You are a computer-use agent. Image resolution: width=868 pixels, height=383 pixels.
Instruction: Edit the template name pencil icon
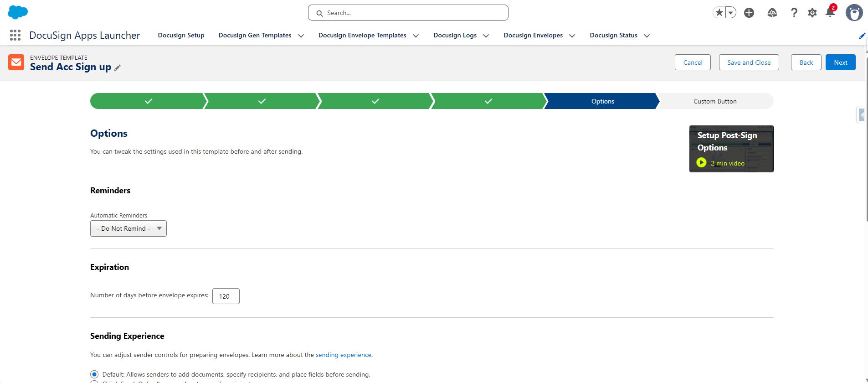(118, 67)
